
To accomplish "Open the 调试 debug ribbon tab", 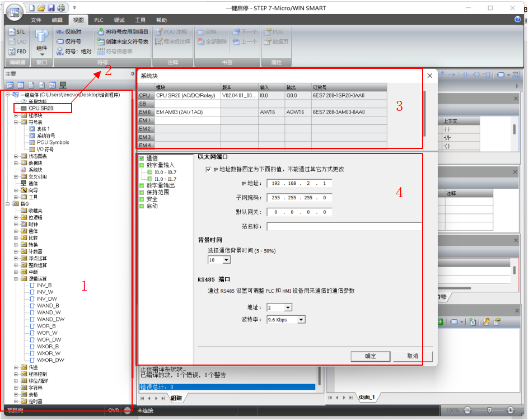I will pos(119,20).
